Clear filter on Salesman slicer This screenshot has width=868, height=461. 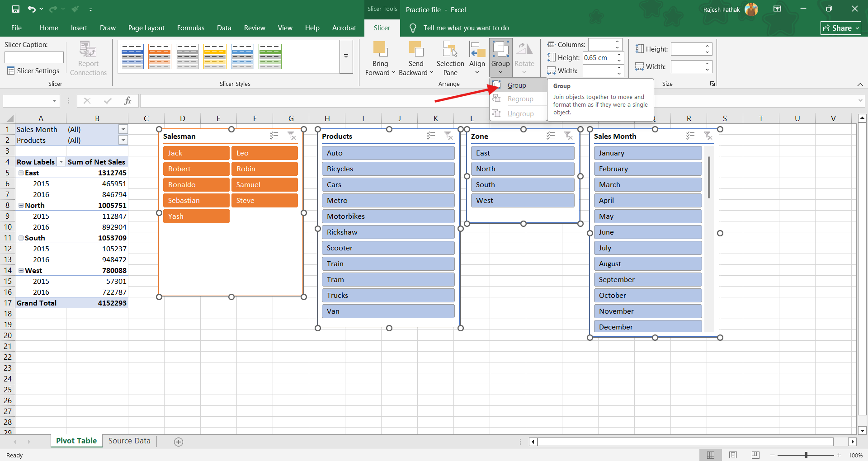292,136
